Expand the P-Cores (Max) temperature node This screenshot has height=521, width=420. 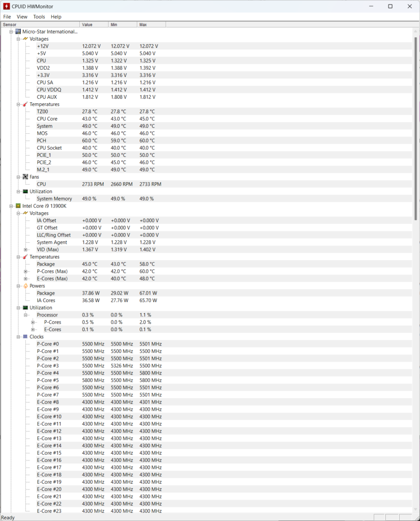point(25,271)
